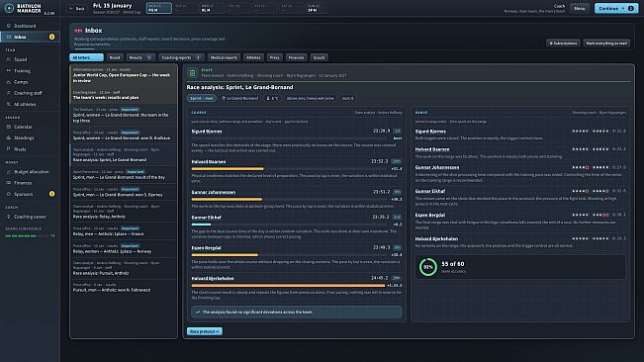Click Halvard Baarsen in the Course panel

point(209,161)
